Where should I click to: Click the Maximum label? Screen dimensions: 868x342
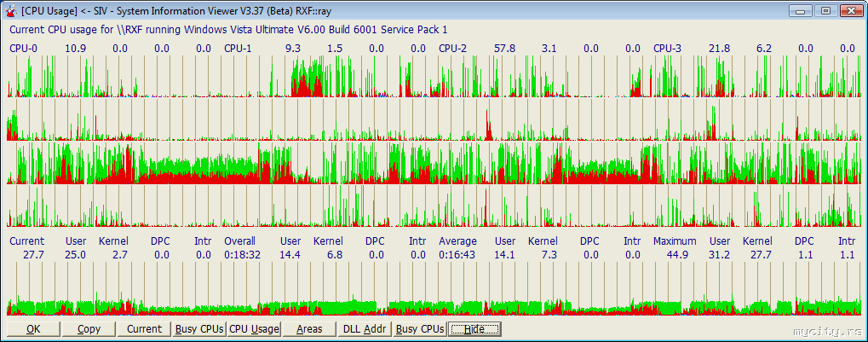click(x=675, y=241)
